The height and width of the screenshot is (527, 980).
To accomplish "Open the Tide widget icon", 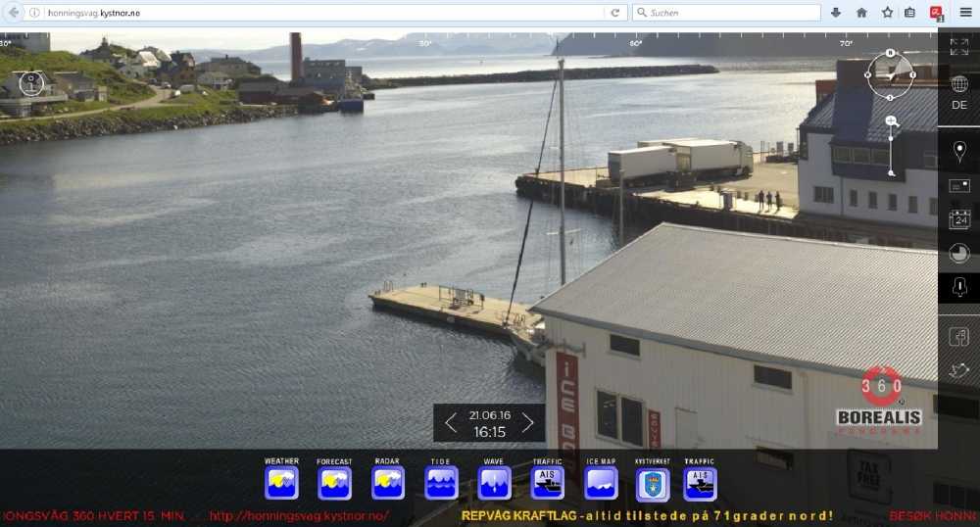I will (x=441, y=484).
